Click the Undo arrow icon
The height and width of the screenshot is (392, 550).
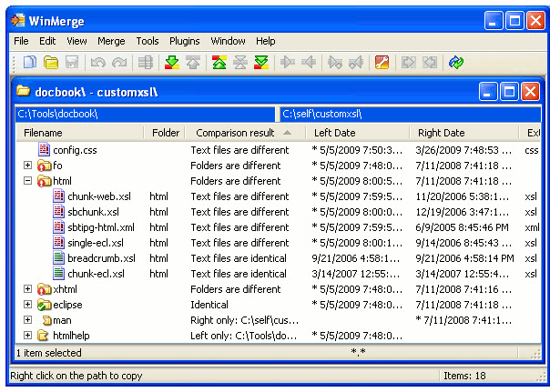98,63
